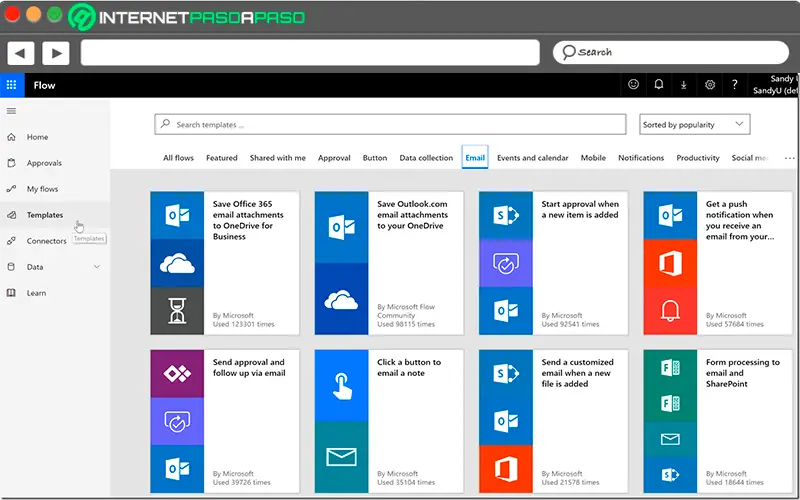This screenshot has width=800, height=500.
Task: Open Start approval when new item added
Action: pos(554,263)
